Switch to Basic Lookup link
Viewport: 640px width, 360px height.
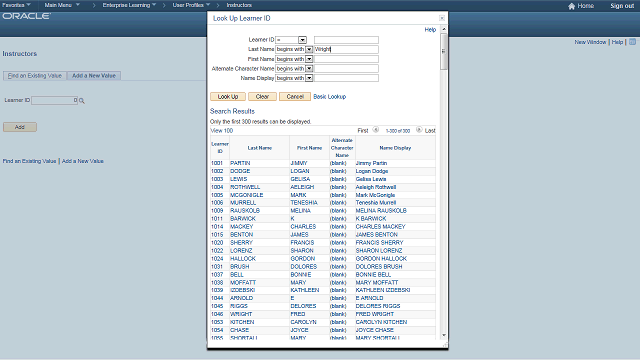click(329, 97)
